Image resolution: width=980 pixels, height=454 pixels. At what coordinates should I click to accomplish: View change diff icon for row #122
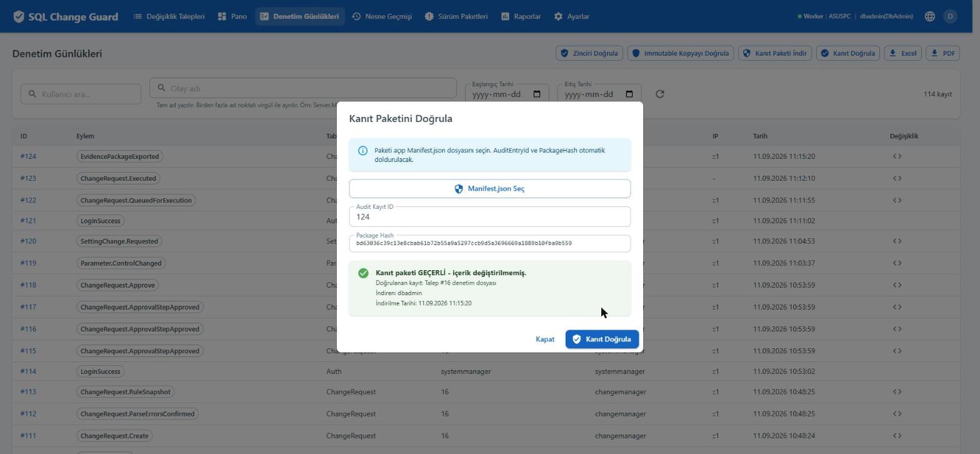click(897, 200)
